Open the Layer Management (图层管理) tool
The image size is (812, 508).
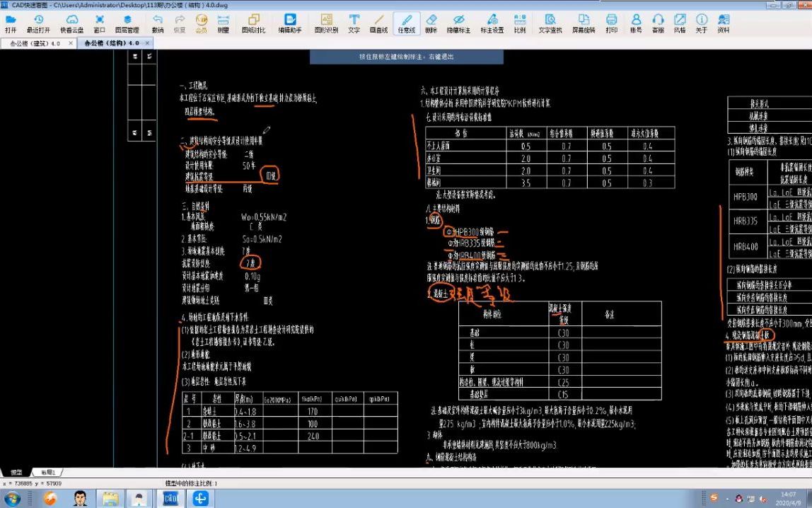(127, 22)
